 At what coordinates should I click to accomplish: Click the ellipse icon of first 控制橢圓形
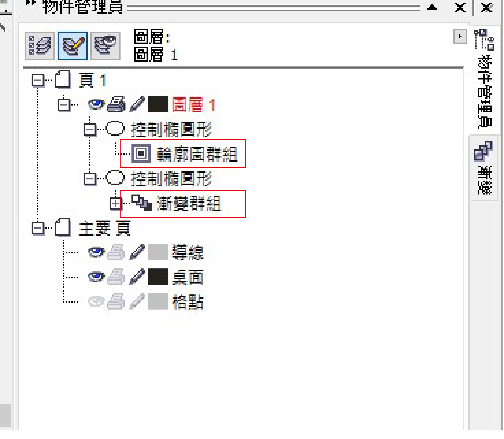(x=115, y=129)
